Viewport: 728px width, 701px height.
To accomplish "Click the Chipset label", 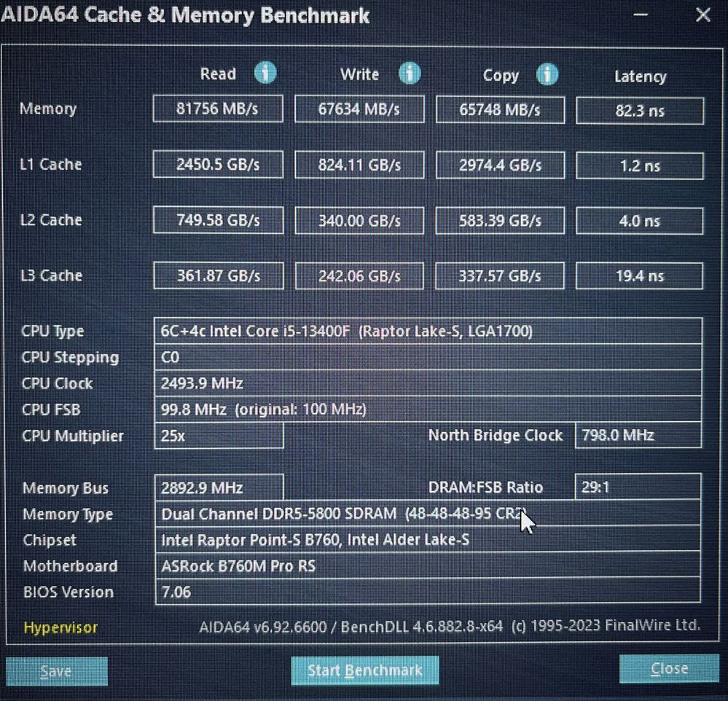I will 50,540.
